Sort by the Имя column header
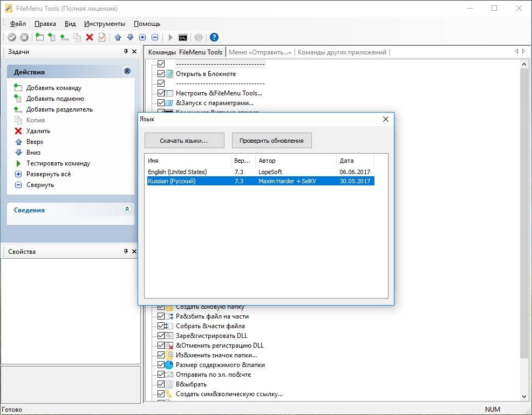The image size is (532, 415). pyautogui.click(x=188, y=161)
